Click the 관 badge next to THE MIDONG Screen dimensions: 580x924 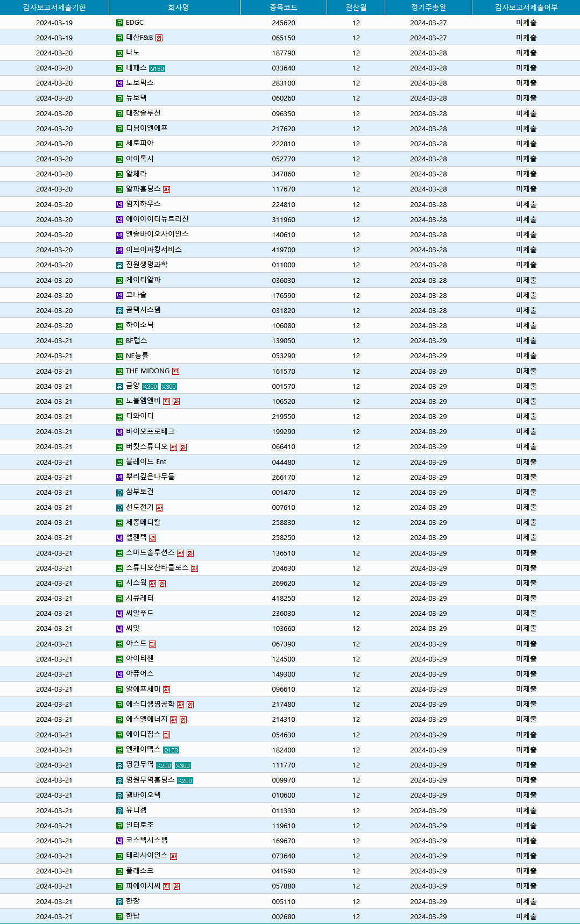pyautogui.click(x=175, y=372)
